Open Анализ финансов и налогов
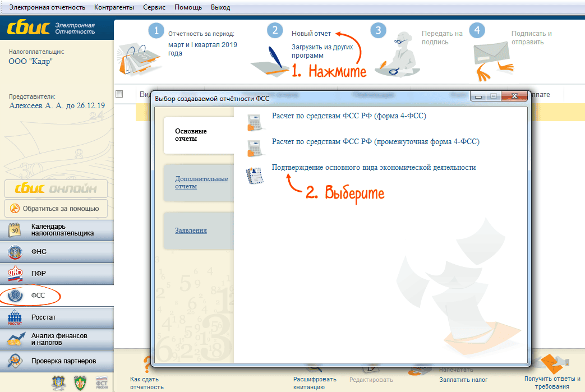This screenshot has height=392, width=585. click(58, 339)
